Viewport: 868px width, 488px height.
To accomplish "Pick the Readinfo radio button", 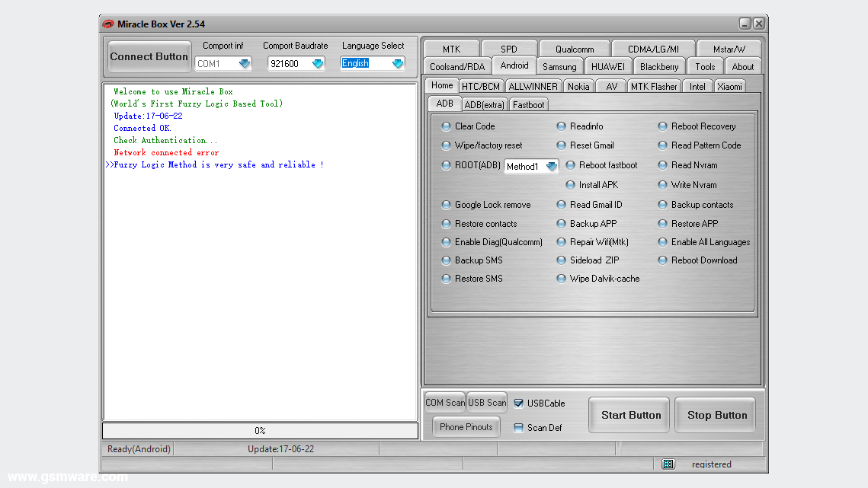I will coord(562,126).
